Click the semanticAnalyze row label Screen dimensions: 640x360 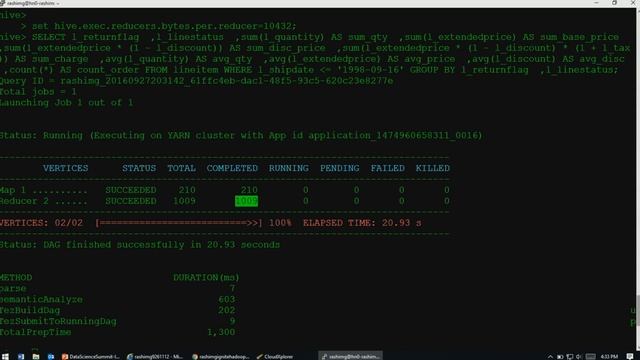click(x=41, y=300)
